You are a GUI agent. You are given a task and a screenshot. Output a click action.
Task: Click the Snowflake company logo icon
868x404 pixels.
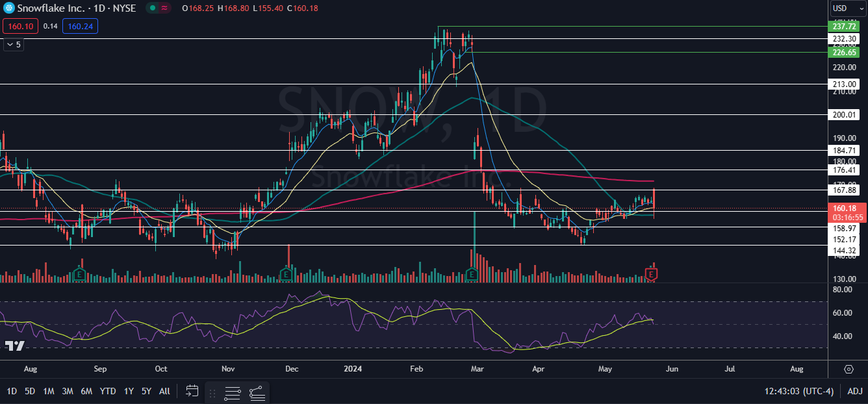pos(8,8)
